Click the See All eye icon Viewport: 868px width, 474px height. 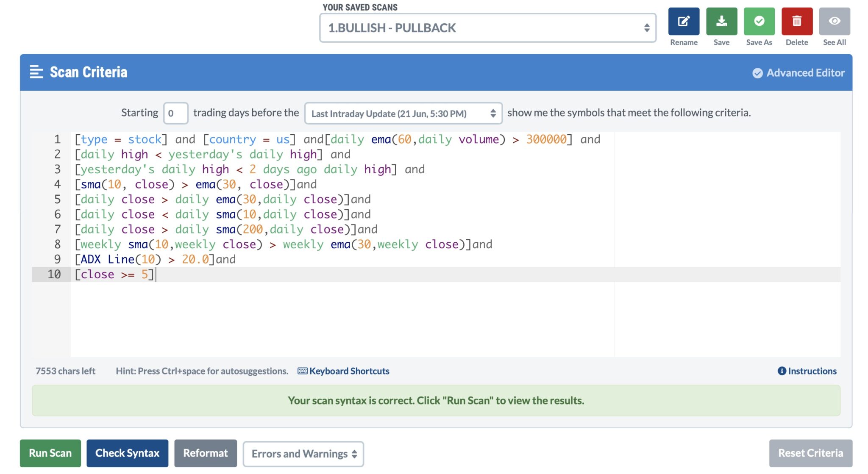coord(834,21)
